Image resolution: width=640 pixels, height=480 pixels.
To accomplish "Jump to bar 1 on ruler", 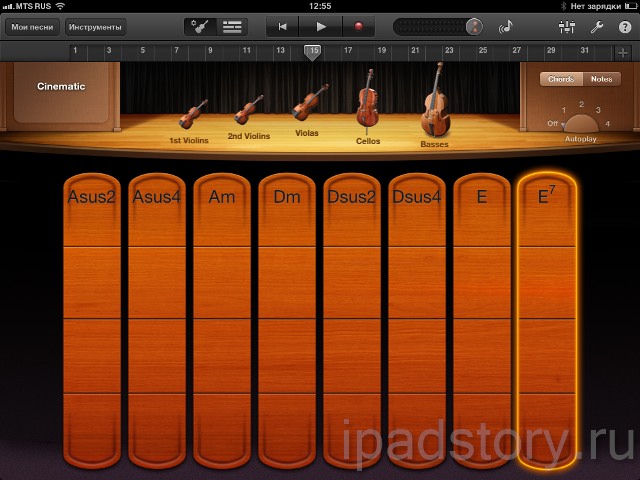I will [x=75, y=50].
